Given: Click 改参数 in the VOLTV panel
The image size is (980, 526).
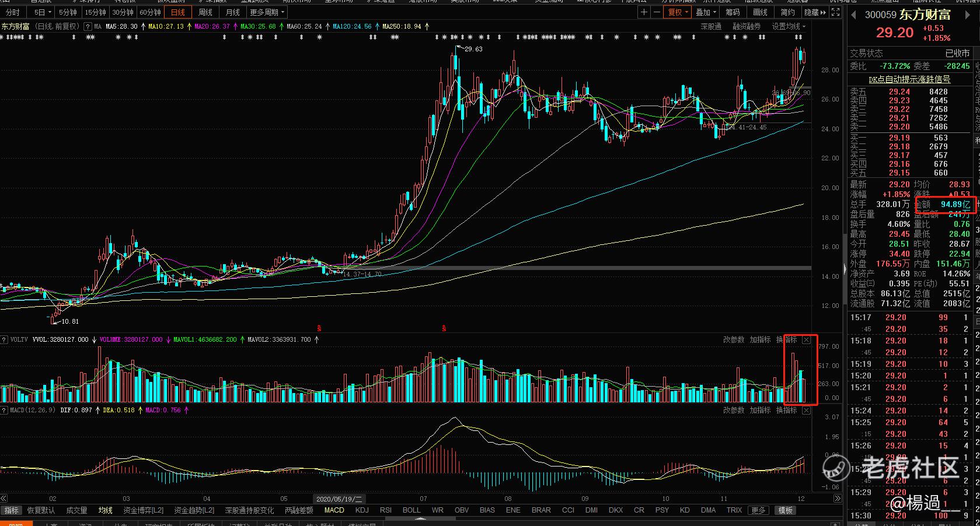Looking at the screenshot, I should click(x=734, y=339).
